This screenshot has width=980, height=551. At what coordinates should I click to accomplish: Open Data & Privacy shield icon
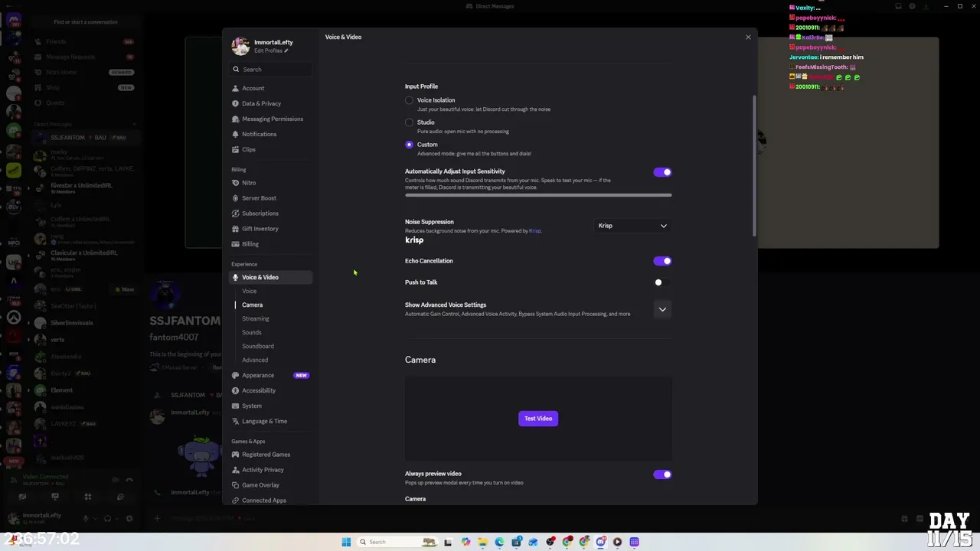click(236, 103)
